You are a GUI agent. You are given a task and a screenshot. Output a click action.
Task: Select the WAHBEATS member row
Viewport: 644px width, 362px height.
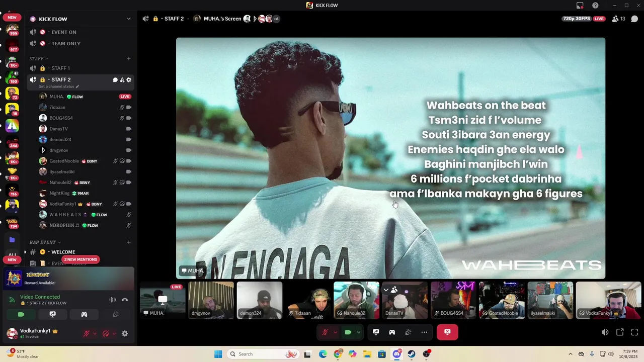(86, 215)
